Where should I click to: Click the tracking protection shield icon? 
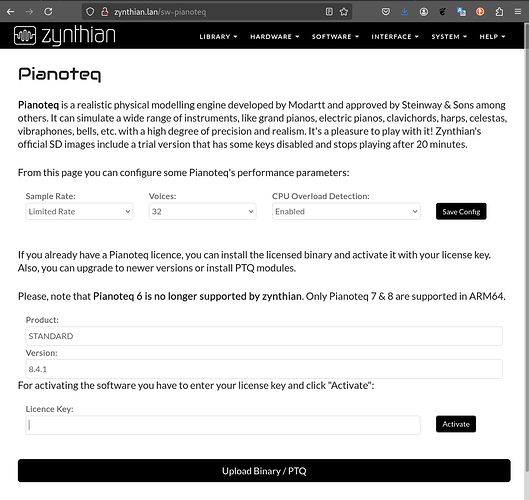(x=90, y=12)
